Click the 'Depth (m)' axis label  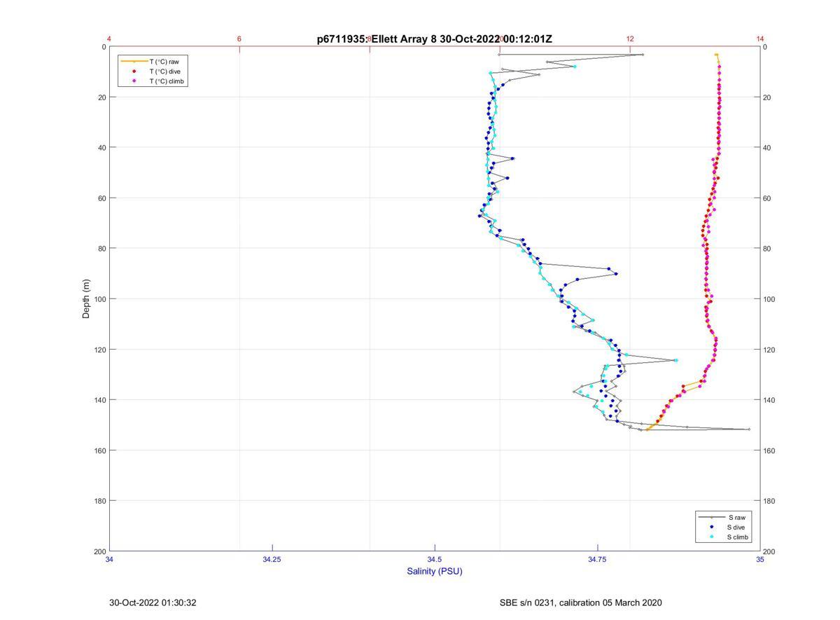coord(87,298)
